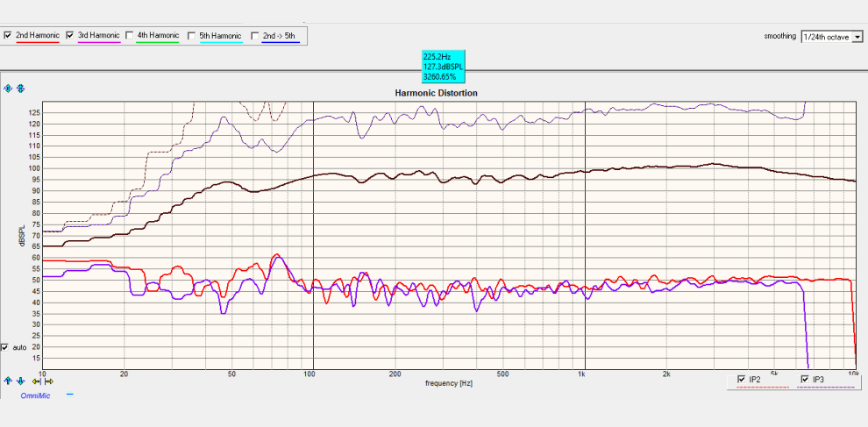Click the OmniMic label link
Screen dimensions: 868x427
[35, 396]
